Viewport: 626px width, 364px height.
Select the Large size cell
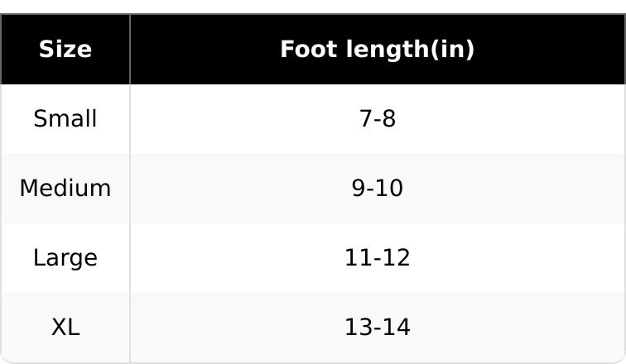click(65, 258)
